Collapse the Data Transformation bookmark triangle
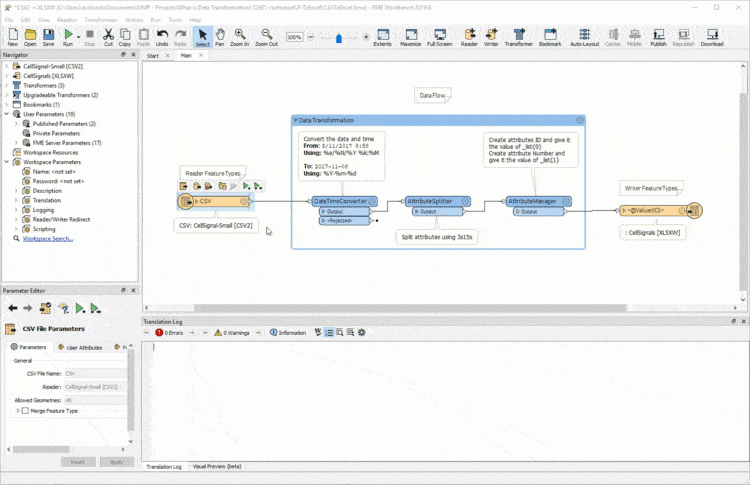Image resolution: width=750 pixels, height=485 pixels. 296,121
